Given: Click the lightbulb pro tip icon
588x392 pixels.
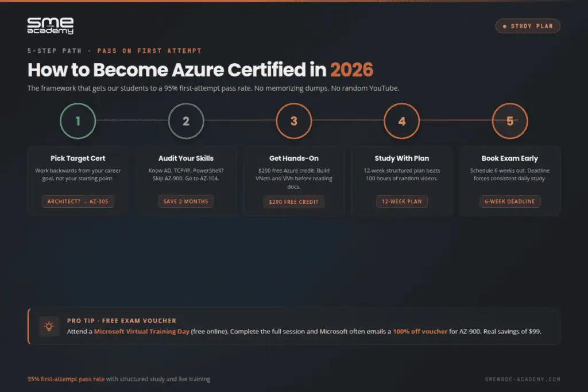Looking at the screenshot, I should click(x=49, y=327).
